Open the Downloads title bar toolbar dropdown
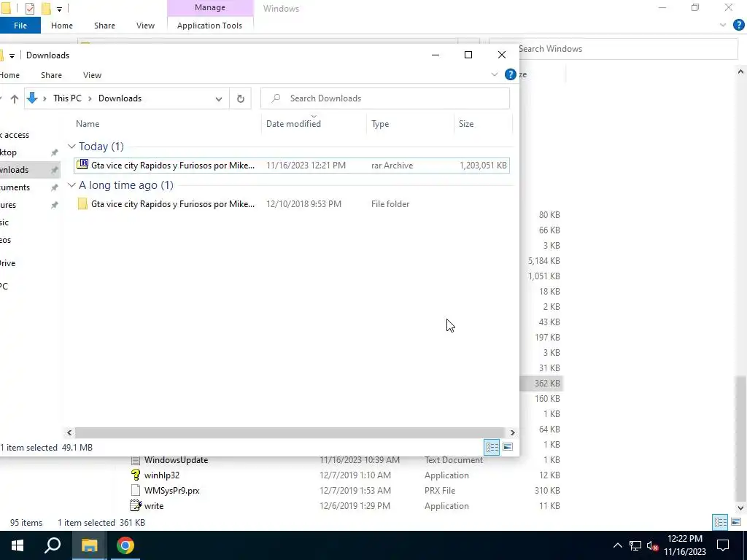Viewport: 747px width, 560px height. click(x=12, y=55)
